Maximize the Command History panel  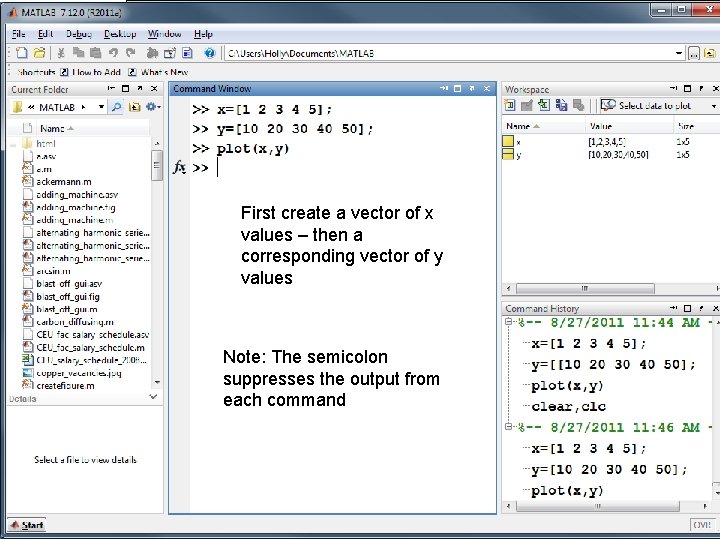click(687, 308)
